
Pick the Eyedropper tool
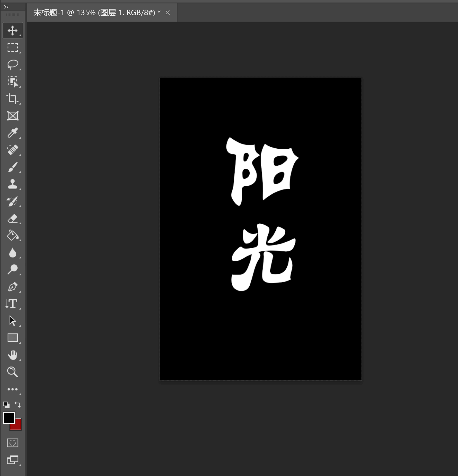click(13, 133)
